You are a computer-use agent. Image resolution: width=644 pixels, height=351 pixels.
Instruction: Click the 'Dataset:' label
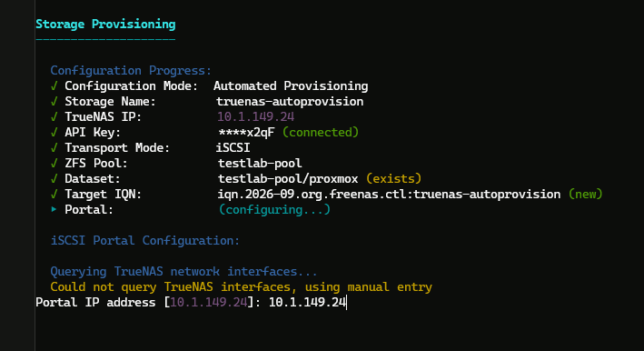(x=93, y=179)
